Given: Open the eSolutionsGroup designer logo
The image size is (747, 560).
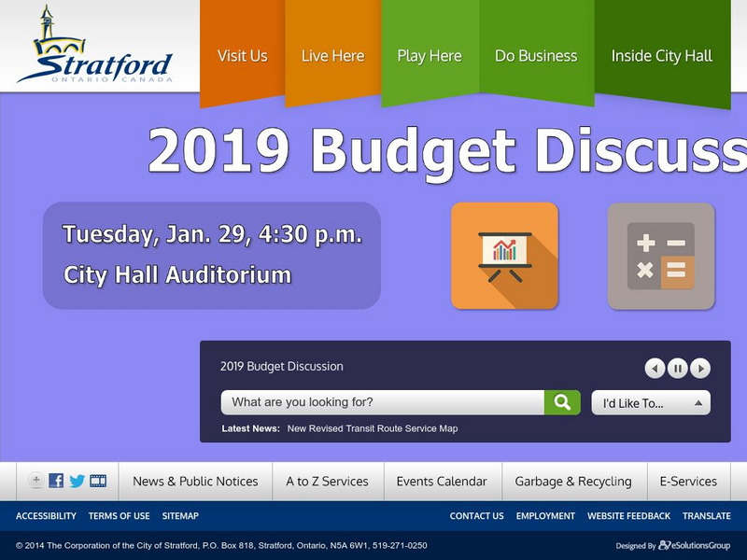Looking at the screenshot, I should click(694, 545).
